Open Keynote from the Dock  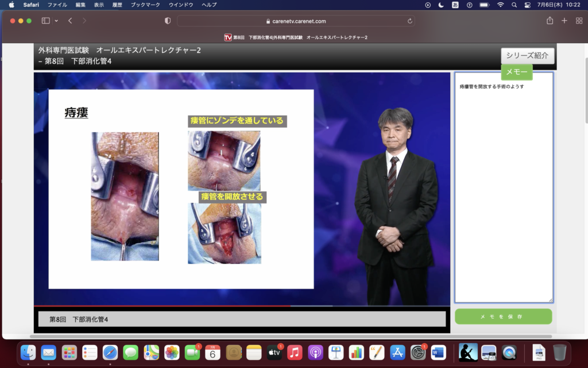(x=336, y=352)
